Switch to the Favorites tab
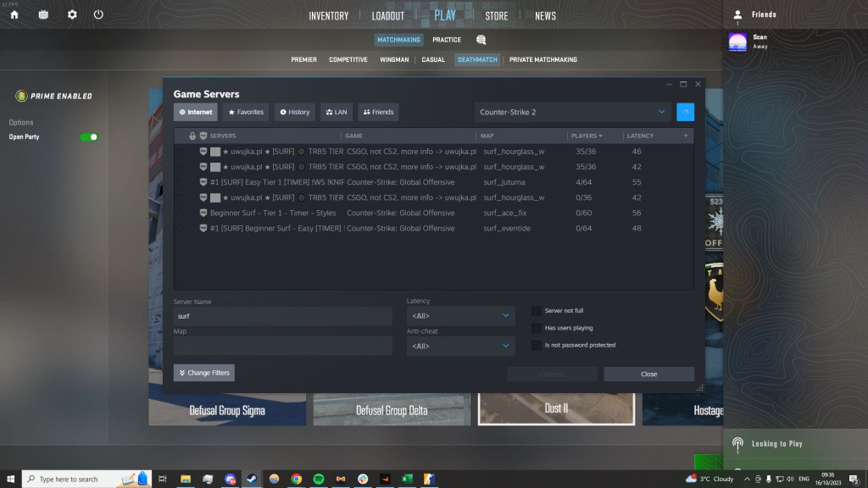Image resolution: width=868 pixels, height=488 pixels. (246, 112)
